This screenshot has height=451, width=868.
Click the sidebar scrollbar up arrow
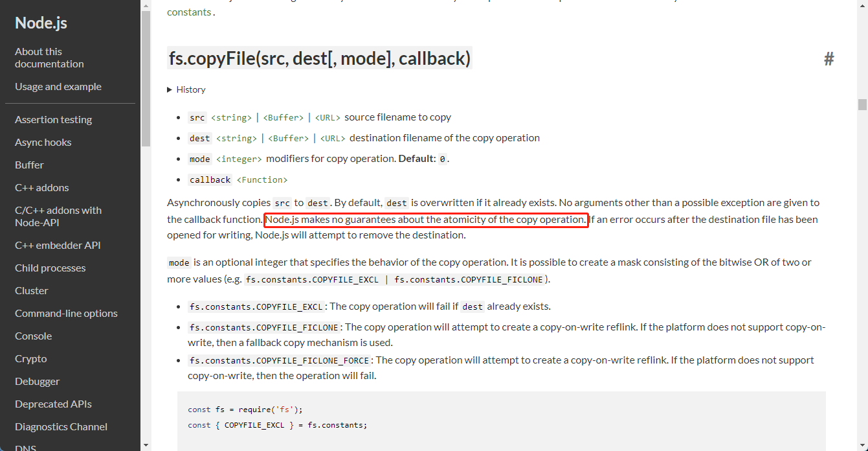pos(146,5)
